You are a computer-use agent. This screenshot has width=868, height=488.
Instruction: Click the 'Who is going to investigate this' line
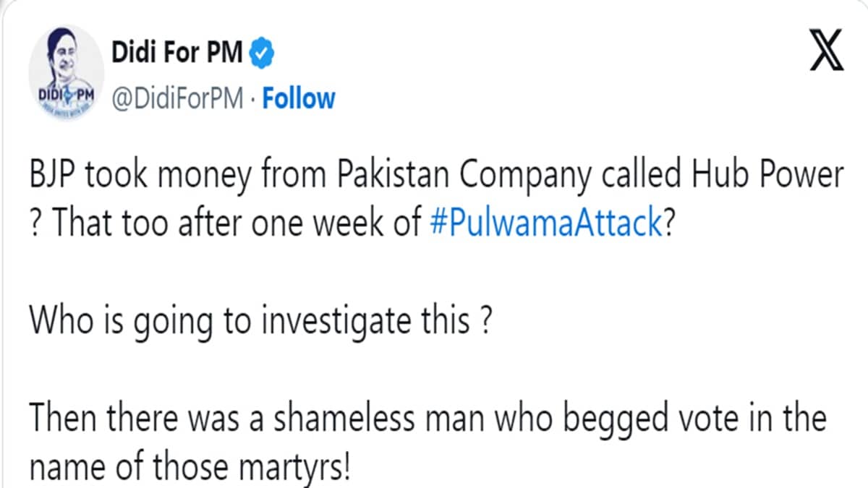(x=262, y=320)
